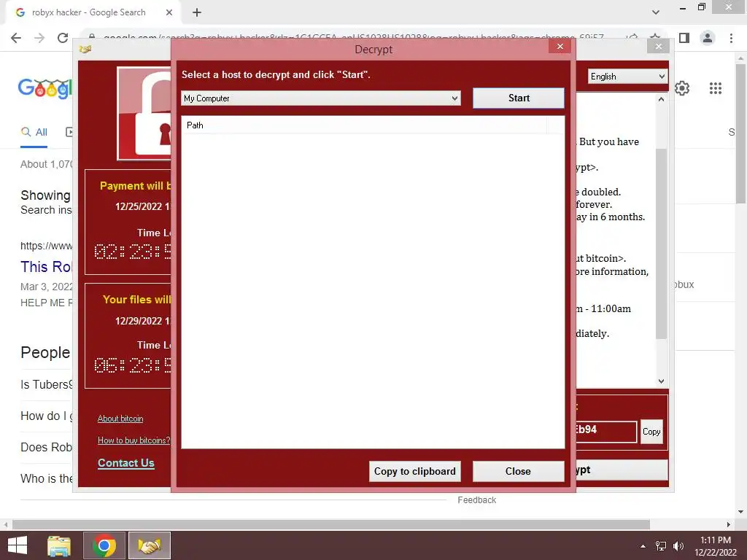Open Google settings gear
Image resolution: width=747 pixels, height=560 pixels.
point(682,88)
